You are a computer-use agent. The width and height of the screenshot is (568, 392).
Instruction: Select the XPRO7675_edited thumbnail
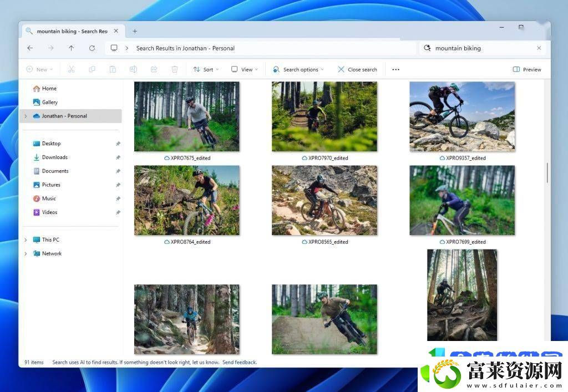click(187, 116)
